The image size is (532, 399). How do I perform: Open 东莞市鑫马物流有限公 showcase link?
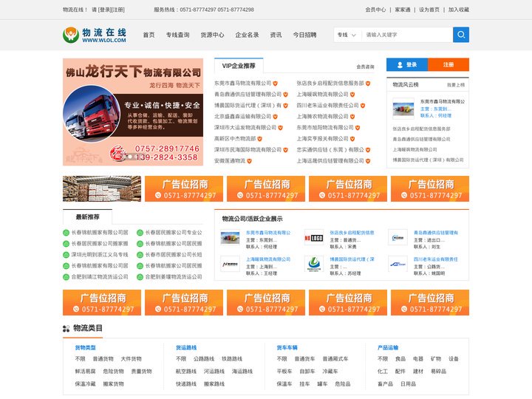coord(268,233)
